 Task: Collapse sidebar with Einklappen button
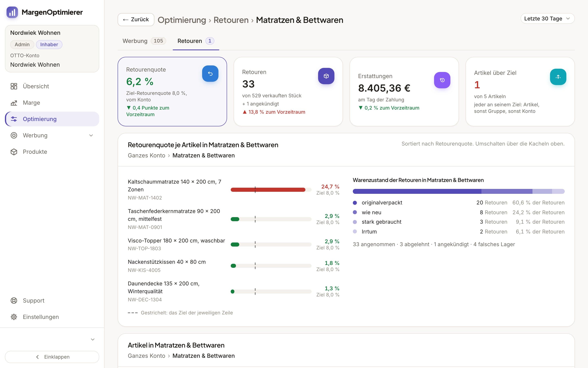52,357
